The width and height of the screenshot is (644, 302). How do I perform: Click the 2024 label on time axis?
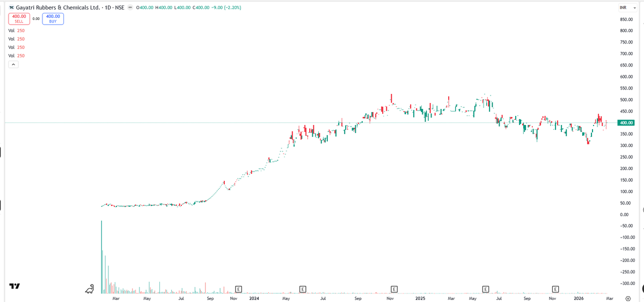click(x=254, y=298)
